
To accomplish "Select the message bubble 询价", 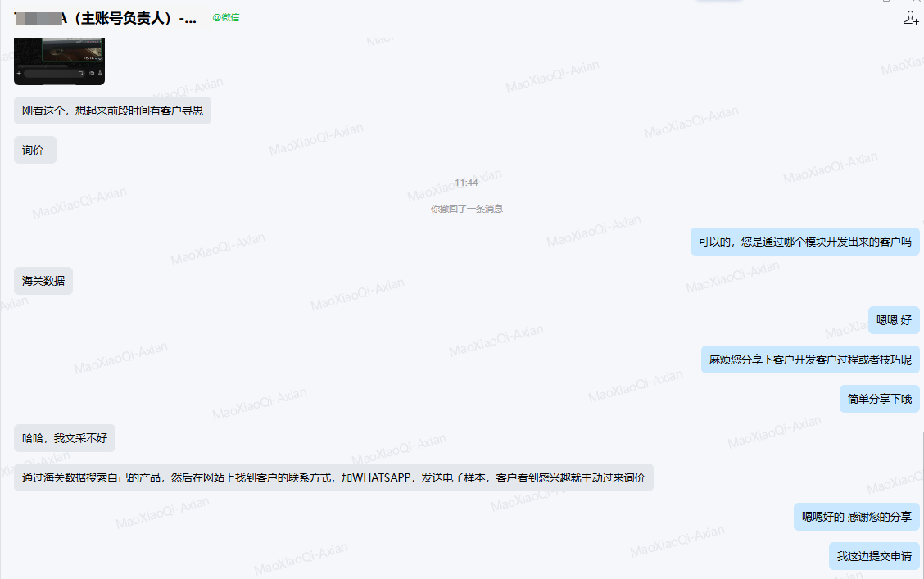I will pyautogui.click(x=35, y=150).
